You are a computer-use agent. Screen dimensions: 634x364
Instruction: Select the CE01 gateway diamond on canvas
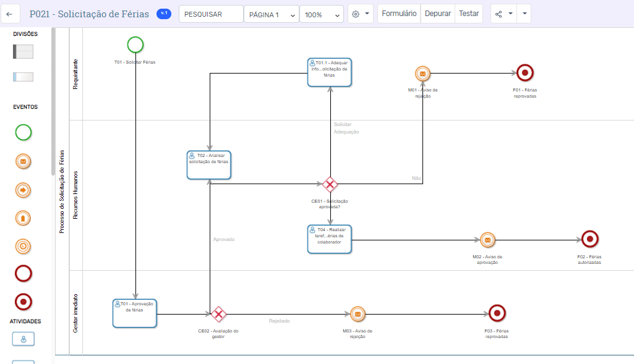[x=330, y=184]
